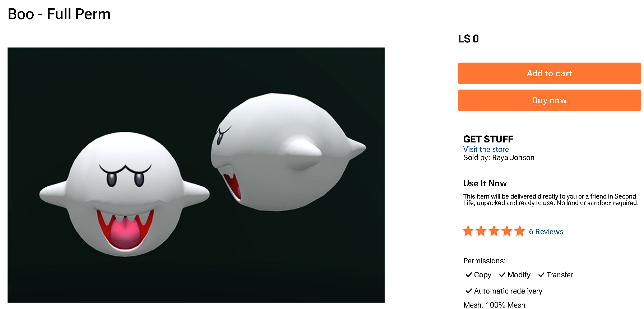Screen dimensions: 644x309
Task: Click the Modify permission checkmark
Action: (502, 275)
